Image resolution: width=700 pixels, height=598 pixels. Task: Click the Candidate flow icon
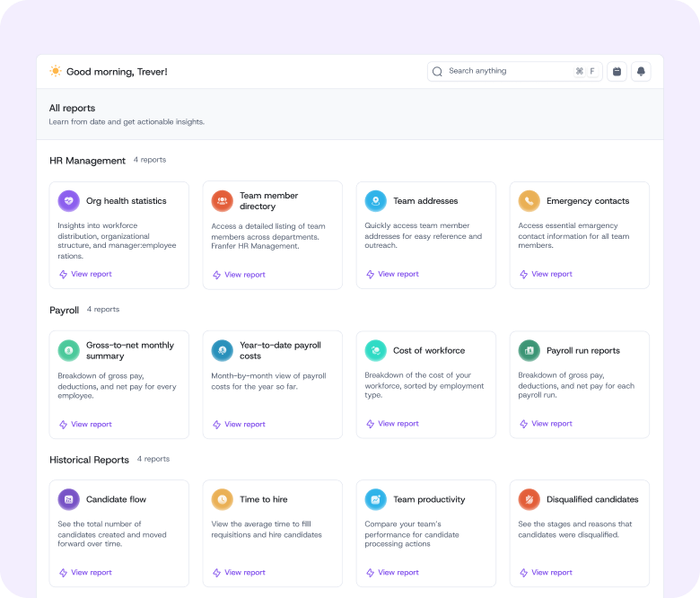pyautogui.click(x=69, y=499)
